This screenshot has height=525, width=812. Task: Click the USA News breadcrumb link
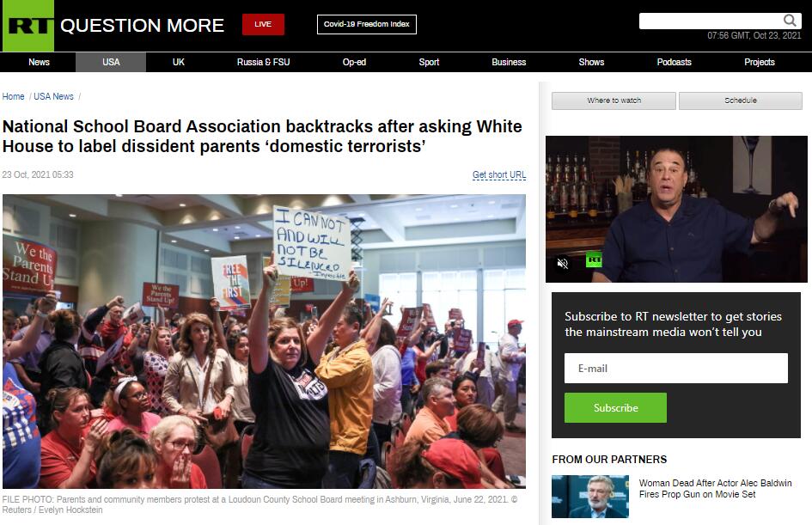pos(53,96)
